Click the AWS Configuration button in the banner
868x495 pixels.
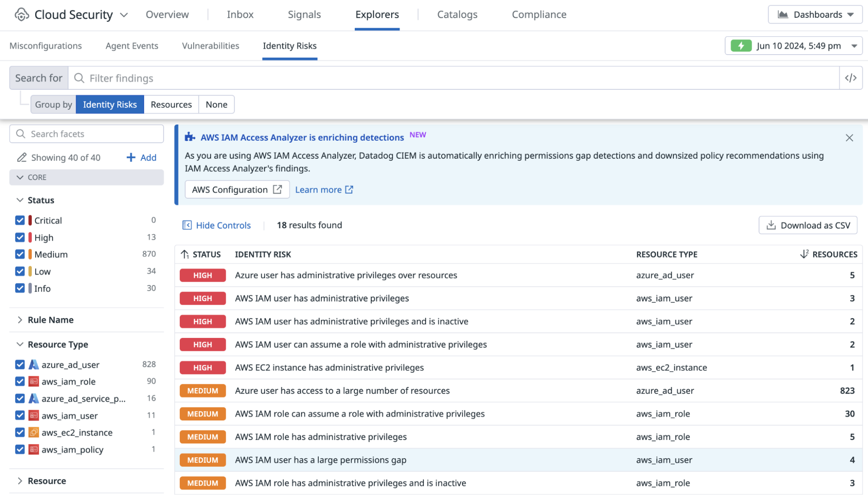(x=237, y=189)
